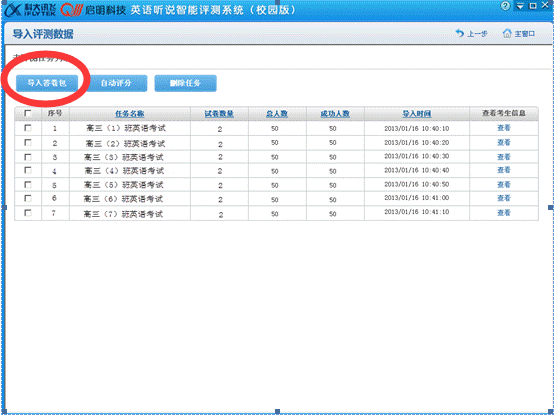Sort by 任务名称 column header

(x=130, y=114)
